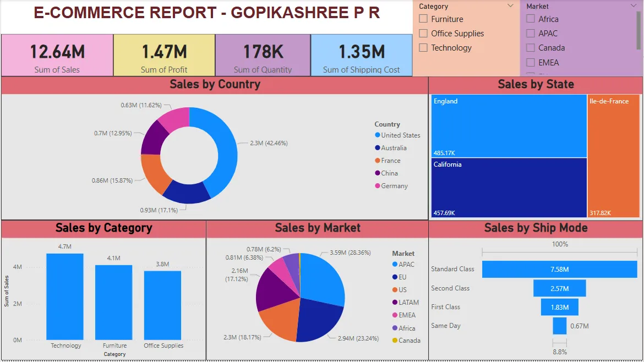
Task: Select the Standard Class funnel bar
Action: [x=559, y=269]
